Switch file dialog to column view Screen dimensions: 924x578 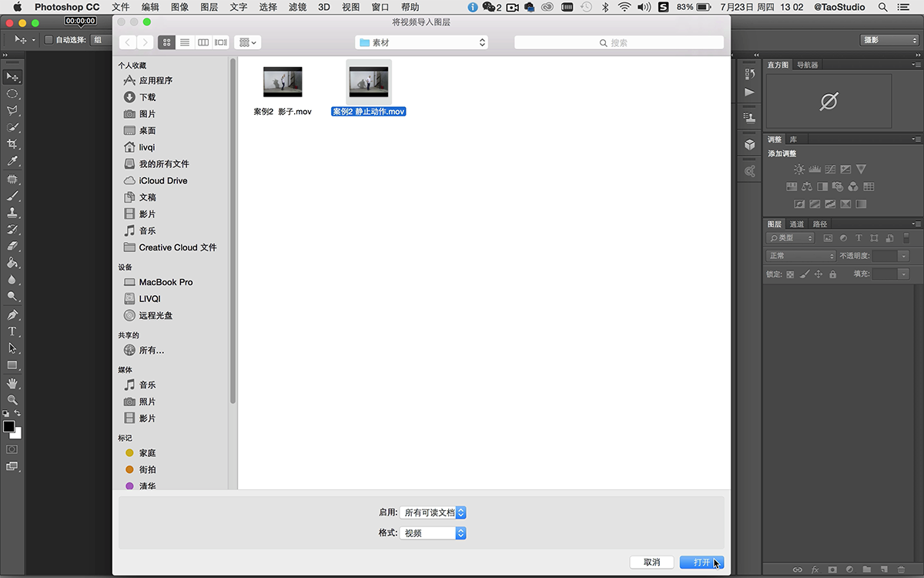point(203,42)
